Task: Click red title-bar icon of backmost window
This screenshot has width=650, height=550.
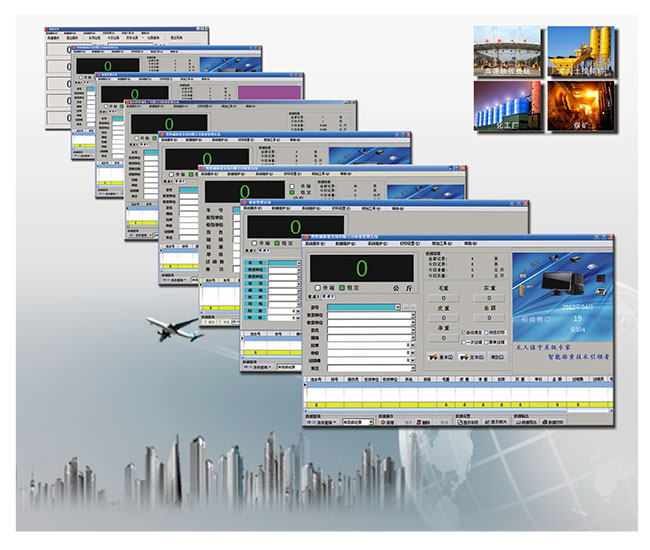Action: point(47,29)
